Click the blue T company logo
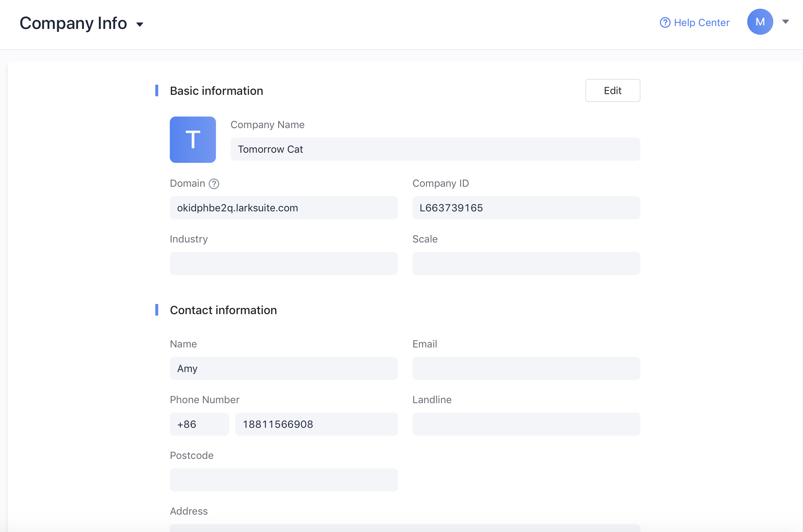The image size is (803, 532). click(x=193, y=140)
